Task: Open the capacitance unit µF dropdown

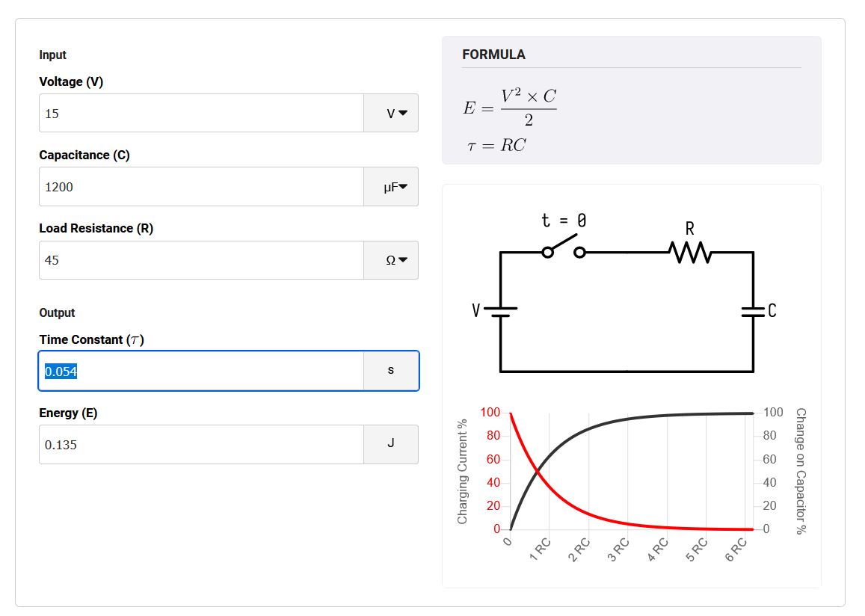Action: pyautogui.click(x=391, y=187)
